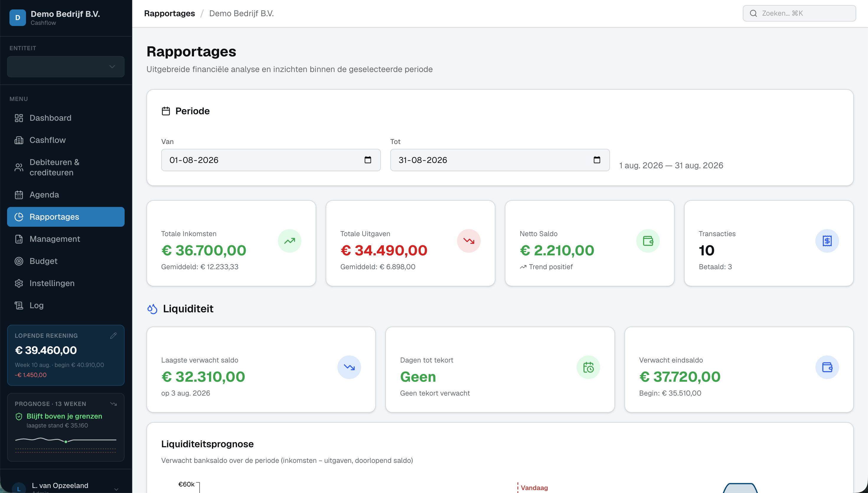Click the Trend positief label

(550, 267)
